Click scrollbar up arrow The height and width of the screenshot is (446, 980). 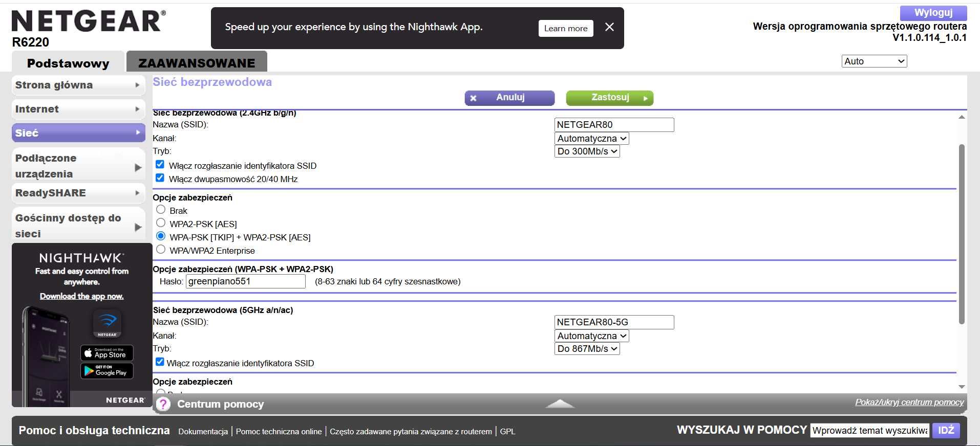coord(962,117)
